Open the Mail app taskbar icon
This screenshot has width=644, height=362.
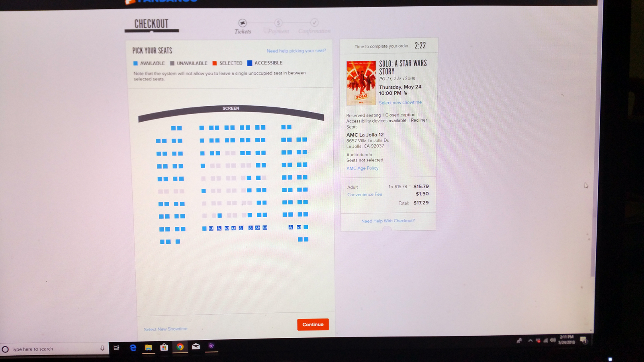pyautogui.click(x=196, y=346)
